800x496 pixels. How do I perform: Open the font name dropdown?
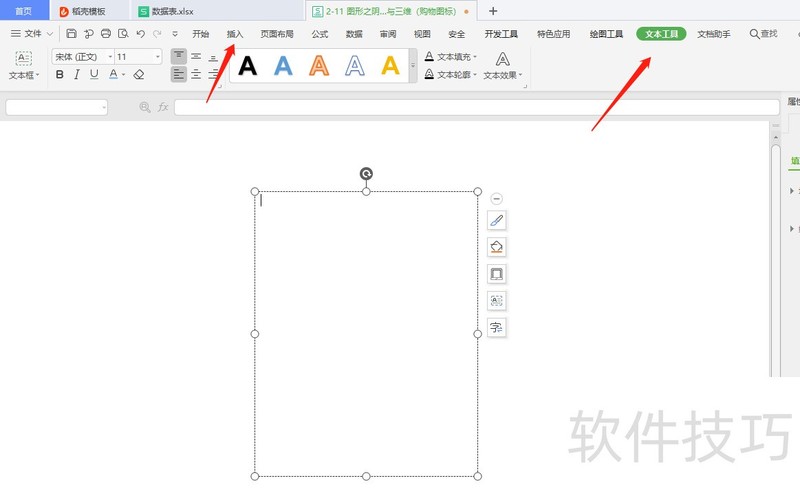110,57
